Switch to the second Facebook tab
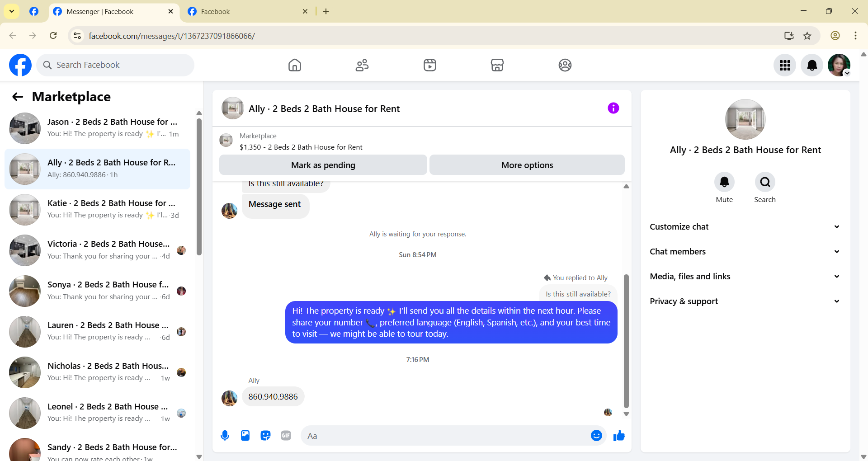Image resolution: width=868 pixels, height=461 pixels. 248,12
